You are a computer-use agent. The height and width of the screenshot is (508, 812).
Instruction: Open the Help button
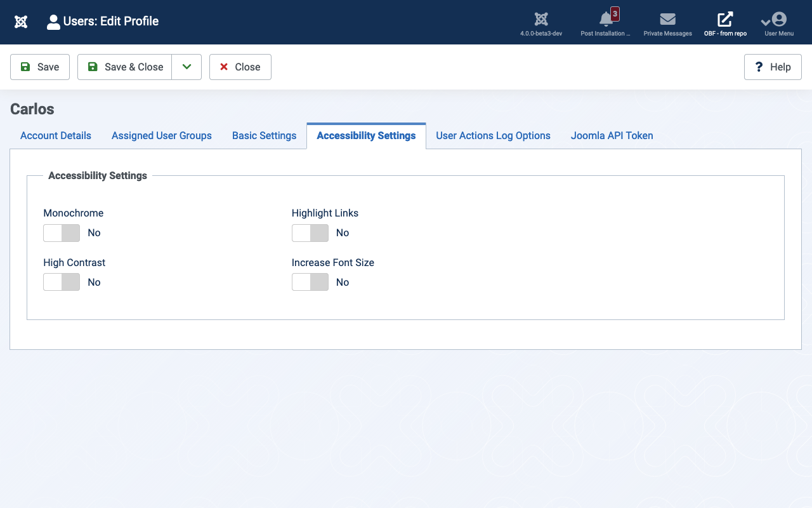pos(773,67)
